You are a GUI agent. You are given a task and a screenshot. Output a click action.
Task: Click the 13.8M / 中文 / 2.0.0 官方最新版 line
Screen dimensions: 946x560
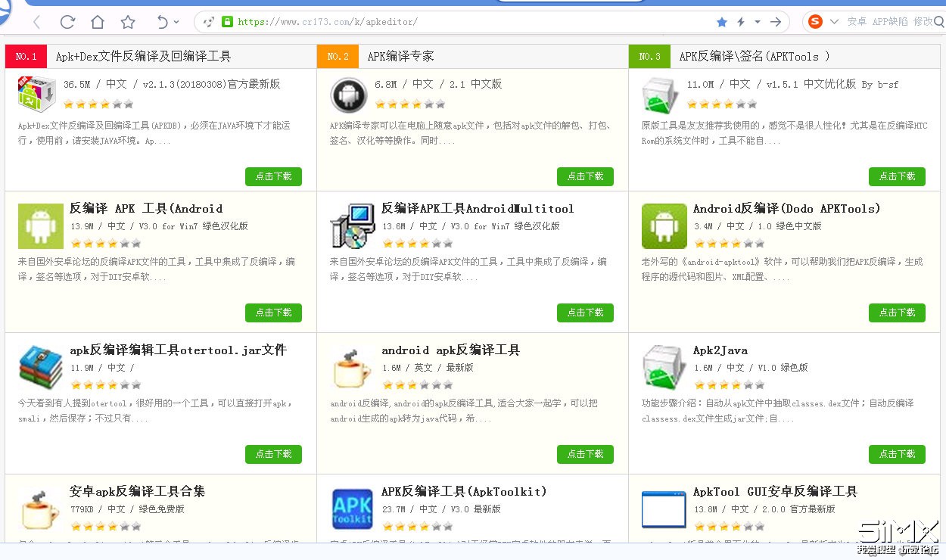tap(764, 509)
